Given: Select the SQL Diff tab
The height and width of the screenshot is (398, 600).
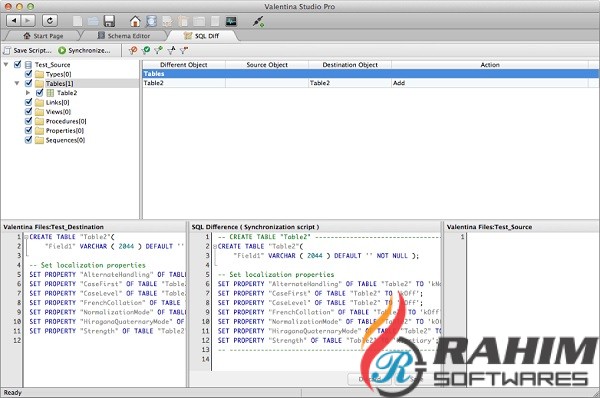Looking at the screenshot, I should pos(202,36).
